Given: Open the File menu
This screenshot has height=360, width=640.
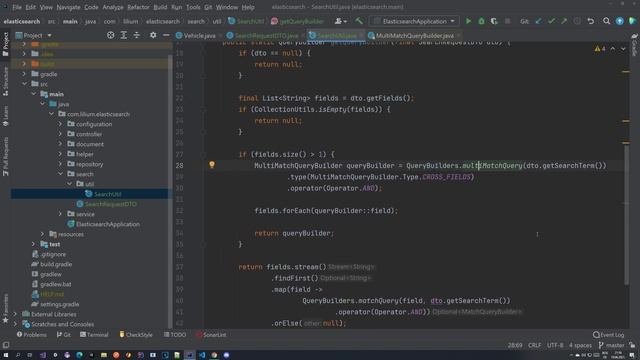Looking at the screenshot, I should pyautogui.click(x=17, y=7).
